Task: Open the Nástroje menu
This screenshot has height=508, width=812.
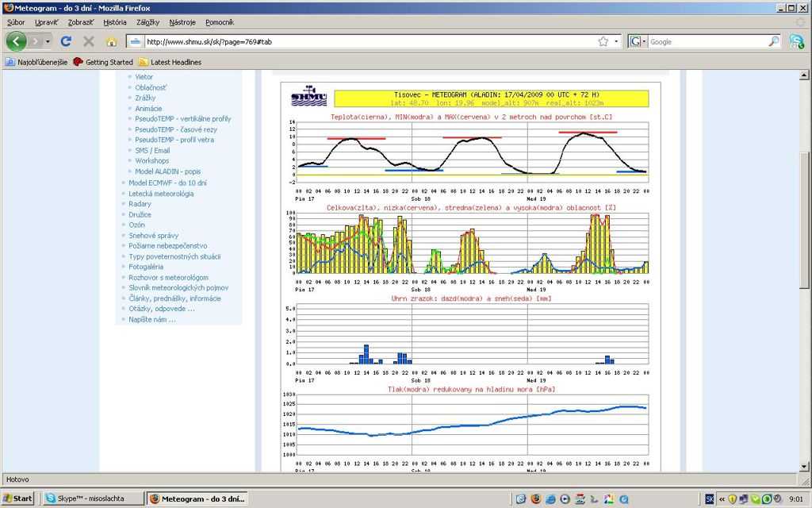Action: tap(182, 22)
